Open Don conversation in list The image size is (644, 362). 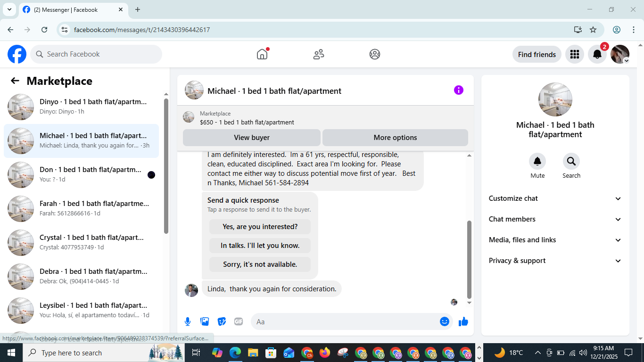(x=81, y=175)
